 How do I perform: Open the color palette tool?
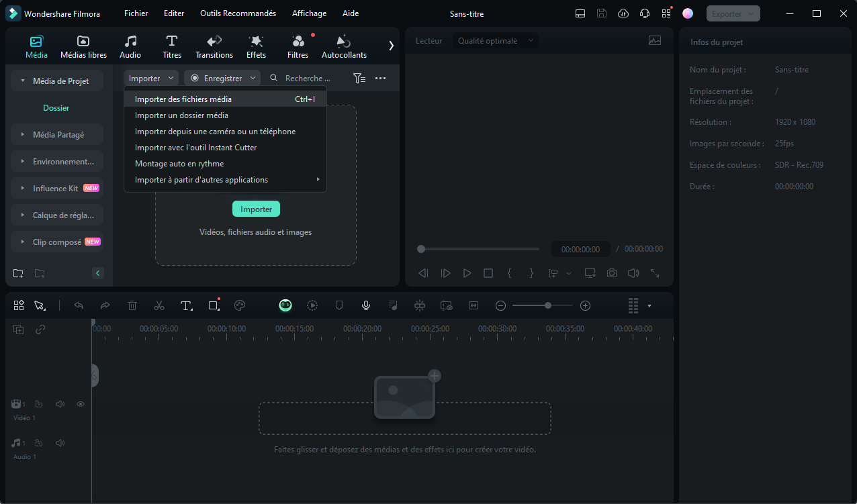click(240, 305)
